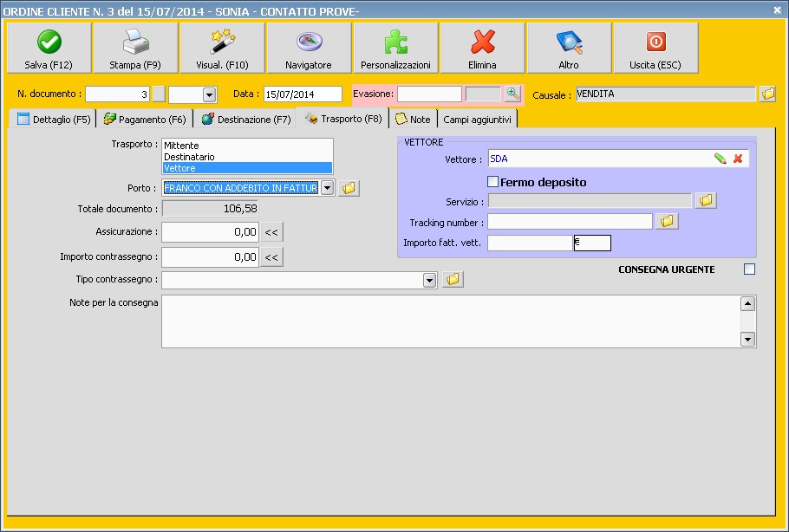Open the Altro search options
This screenshot has width=789, height=532.
[569, 49]
